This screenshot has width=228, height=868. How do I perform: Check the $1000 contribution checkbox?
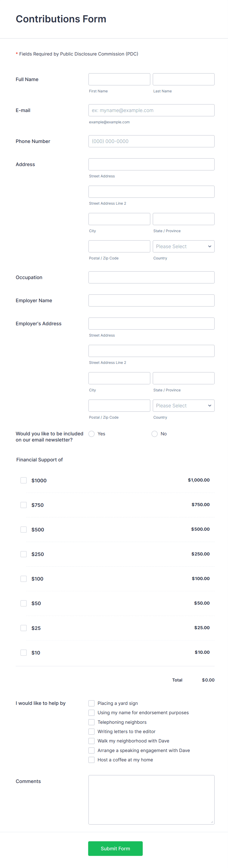tap(24, 480)
